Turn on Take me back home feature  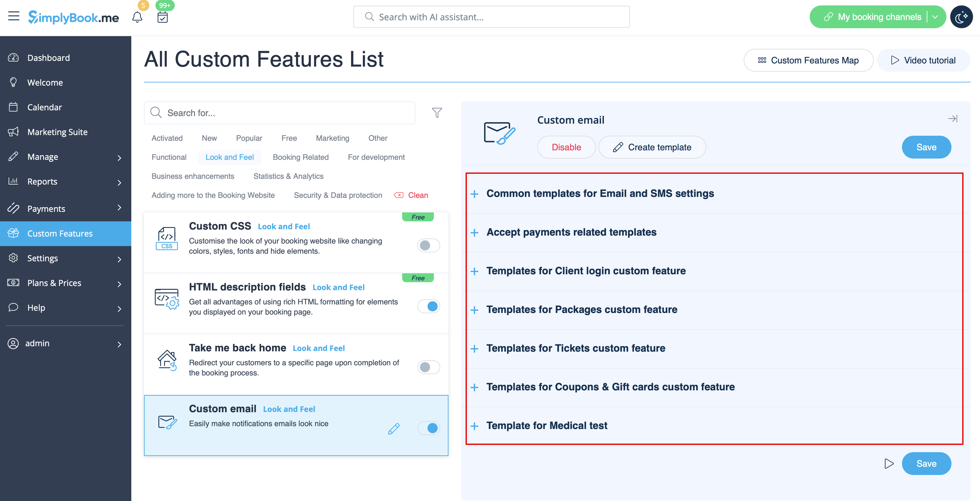pos(428,367)
